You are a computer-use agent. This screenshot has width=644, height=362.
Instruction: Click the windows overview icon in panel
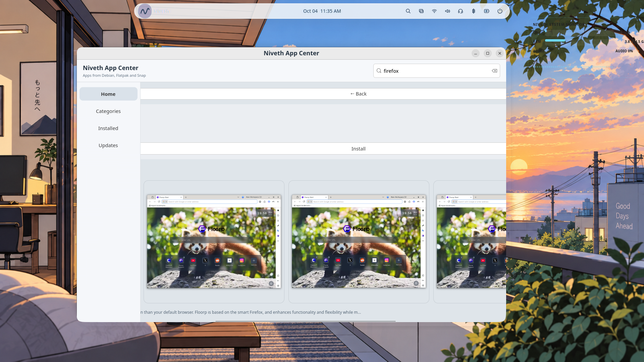pos(421,11)
